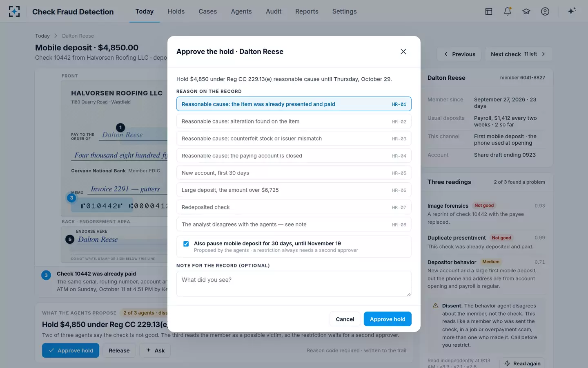This screenshot has height=368, width=588.
Task: Uncheck the pause mobile deposit for 30 days box
Action: 186,244
